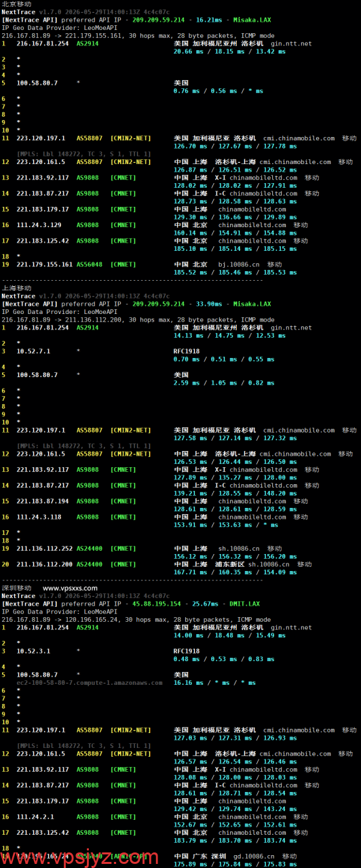
Task: Select private hop IP 10.52.3.1
Action: point(33,651)
